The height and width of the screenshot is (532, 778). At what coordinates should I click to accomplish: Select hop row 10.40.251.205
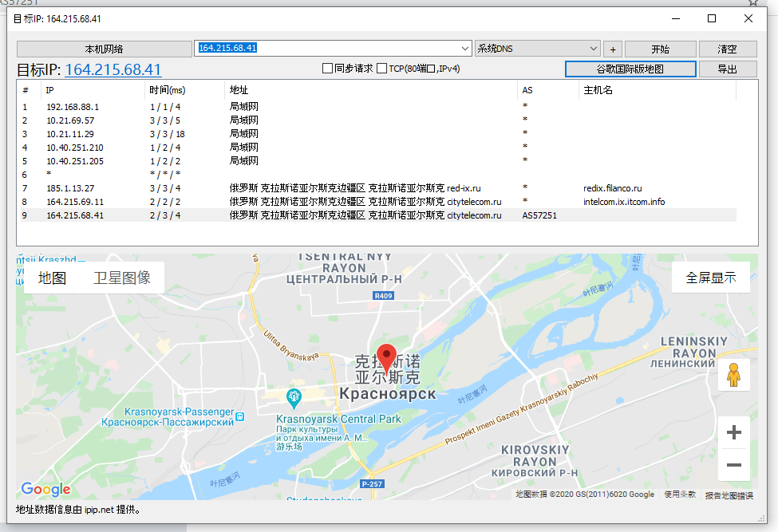(x=377, y=161)
